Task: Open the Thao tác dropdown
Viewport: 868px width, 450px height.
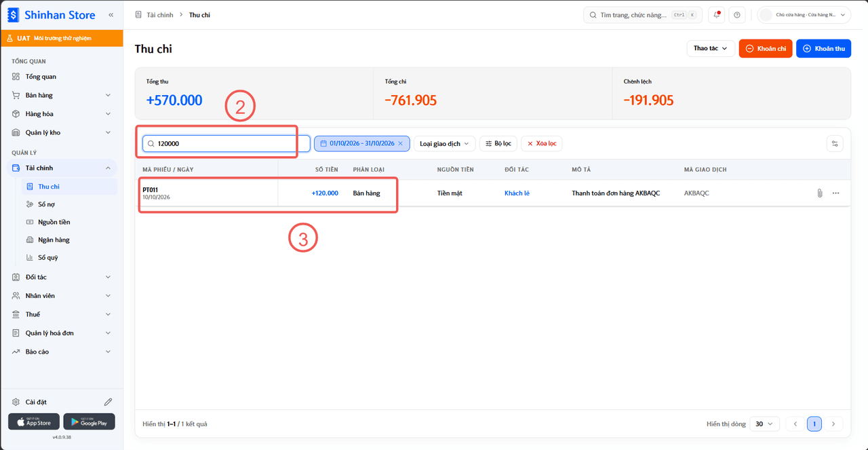Action: coord(711,48)
